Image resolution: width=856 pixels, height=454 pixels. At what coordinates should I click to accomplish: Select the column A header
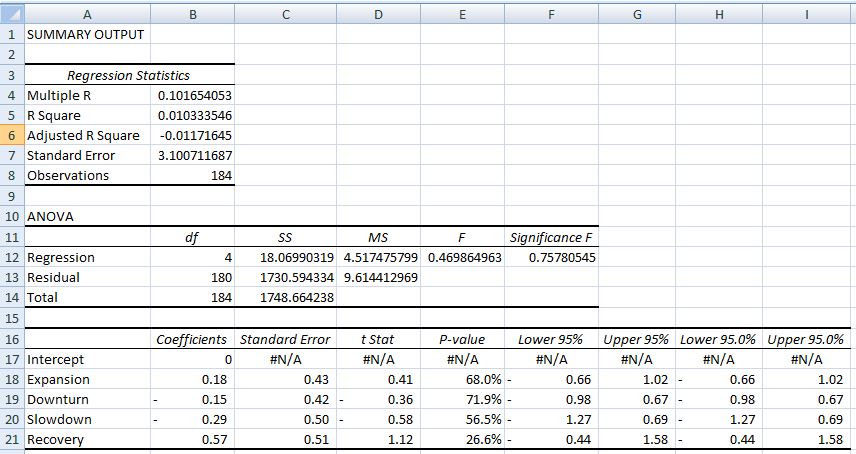coord(87,14)
